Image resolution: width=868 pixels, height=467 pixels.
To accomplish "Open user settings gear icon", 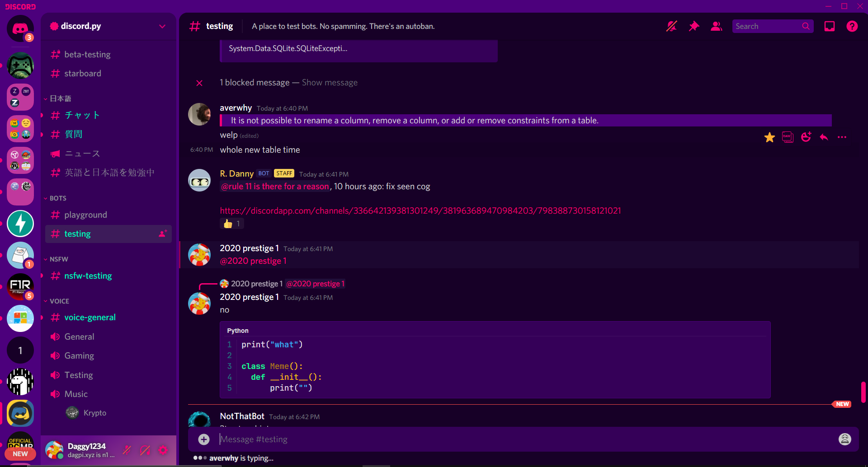I will (x=163, y=450).
